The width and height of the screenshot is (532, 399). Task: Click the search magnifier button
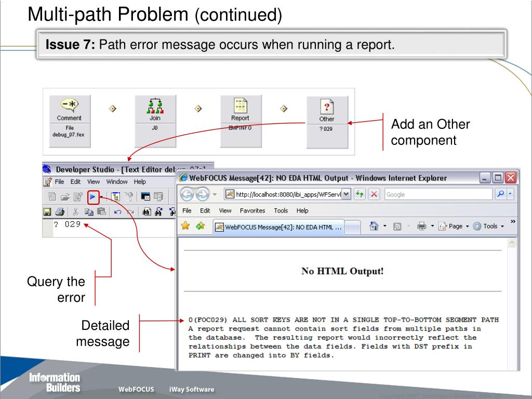click(500, 194)
